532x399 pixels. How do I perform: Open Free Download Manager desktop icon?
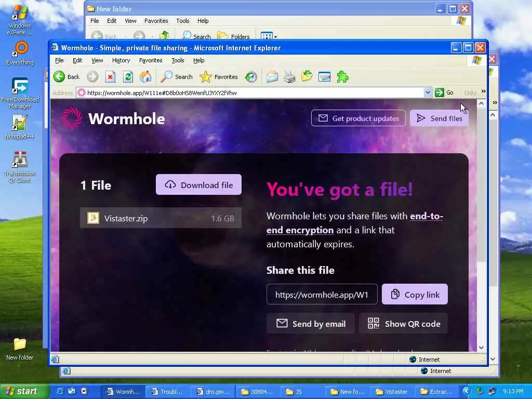click(20, 93)
